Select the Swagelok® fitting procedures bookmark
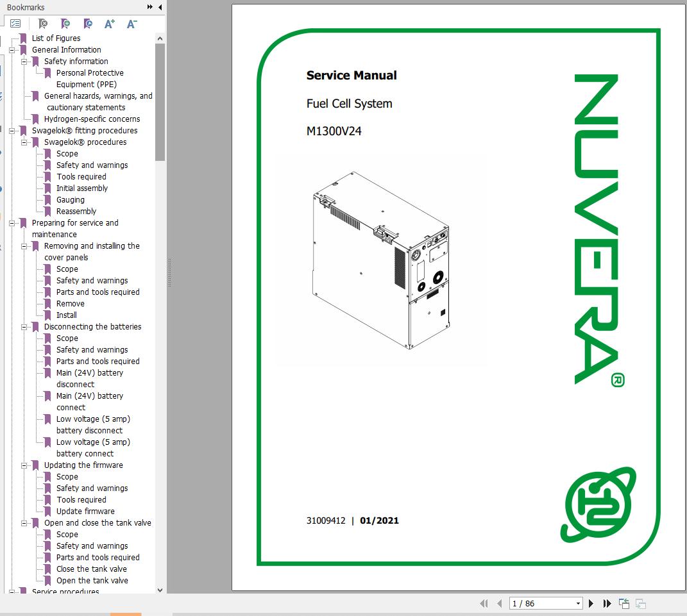The image size is (687, 616). (x=85, y=131)
